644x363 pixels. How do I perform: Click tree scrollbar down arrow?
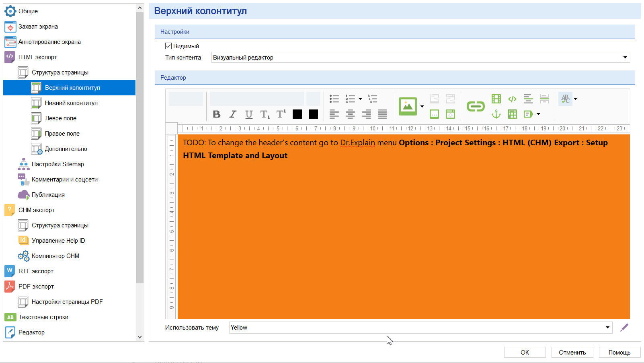(139, 337)
